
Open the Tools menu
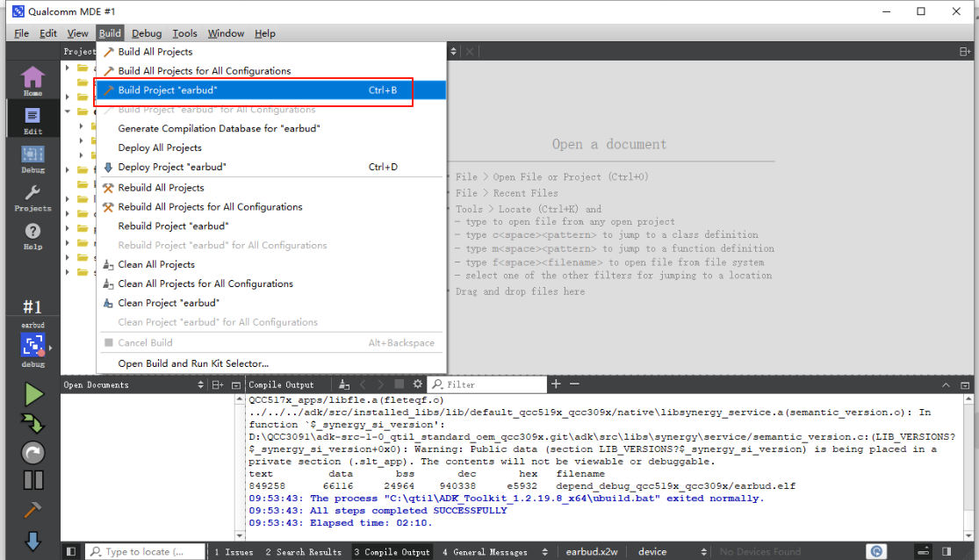pos(184,33)
